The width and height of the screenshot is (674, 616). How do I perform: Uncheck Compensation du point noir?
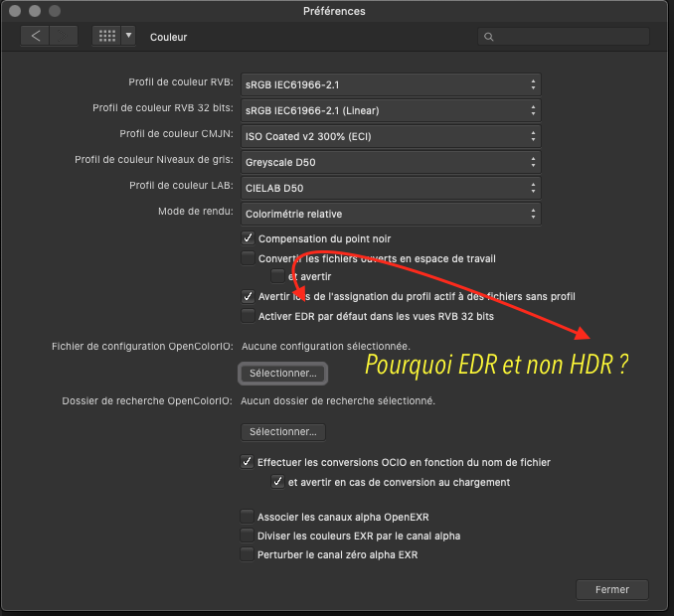click(x=248, y=238)
